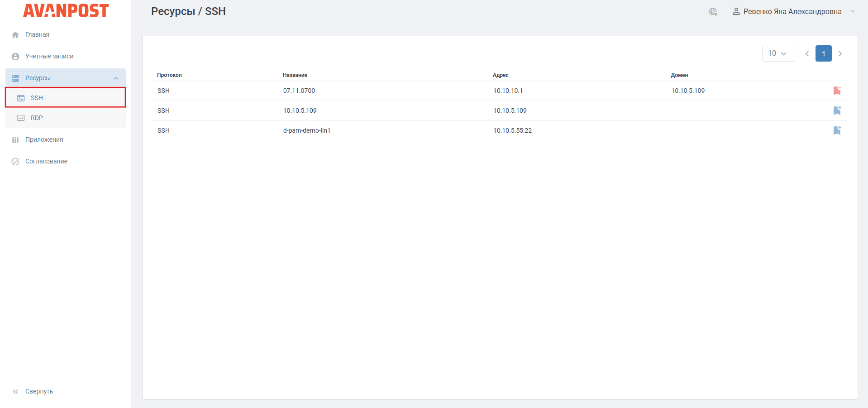
Task: Click the Согласование checkmark icon
Action: [x=15, y=162]
